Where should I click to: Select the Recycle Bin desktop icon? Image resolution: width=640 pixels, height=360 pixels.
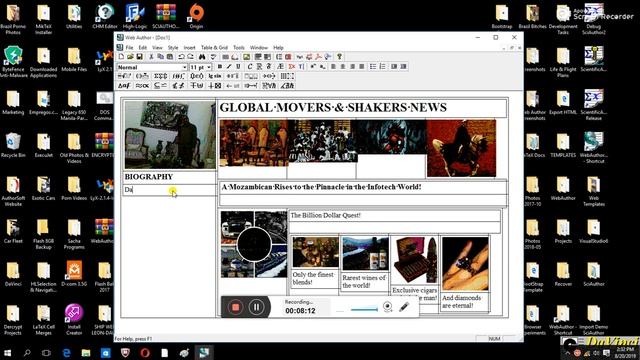[13, 145]
